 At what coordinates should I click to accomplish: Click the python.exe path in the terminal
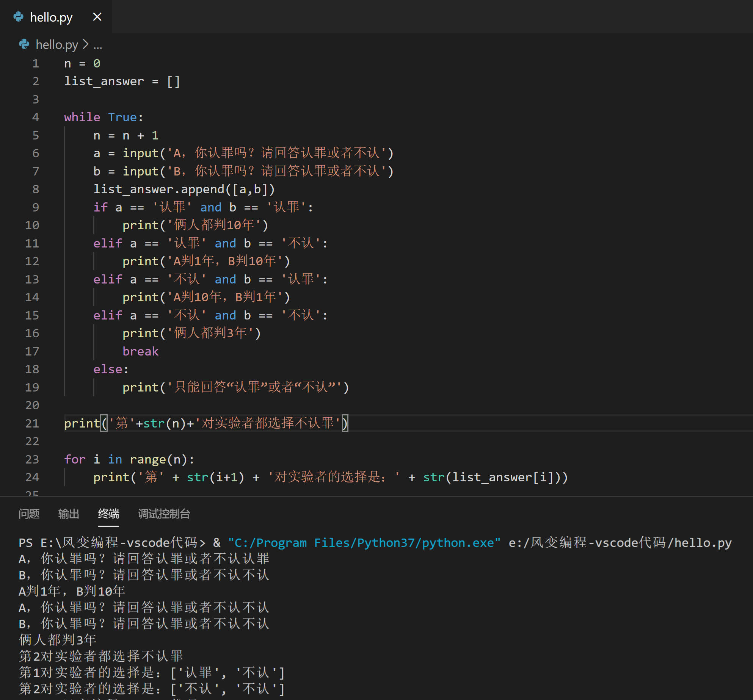coord(364,542)
